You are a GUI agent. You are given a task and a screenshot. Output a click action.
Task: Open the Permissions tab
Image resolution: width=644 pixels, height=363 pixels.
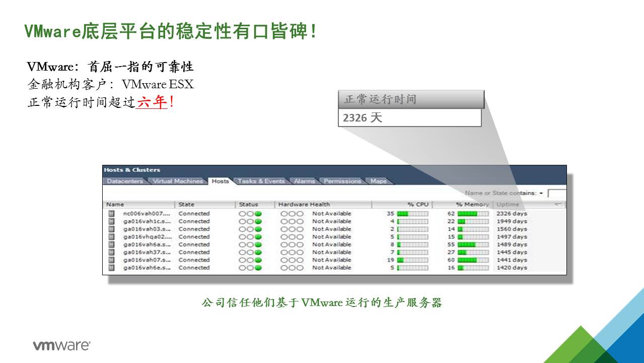342,181
